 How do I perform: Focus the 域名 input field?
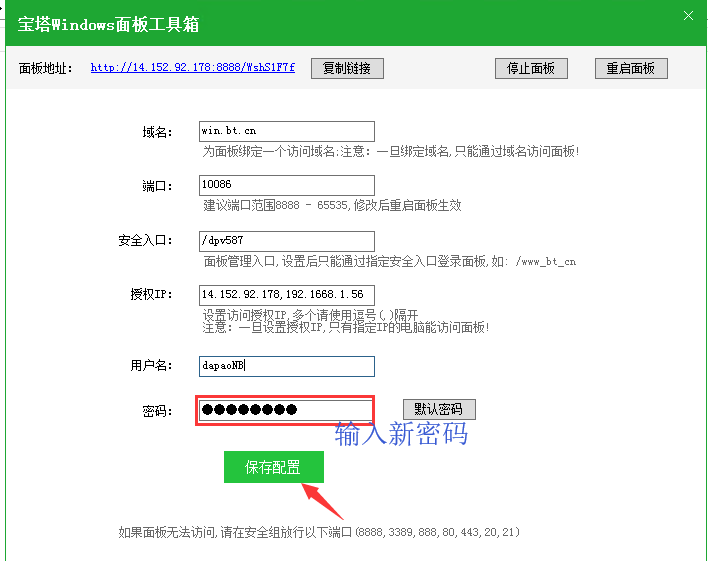287,131
